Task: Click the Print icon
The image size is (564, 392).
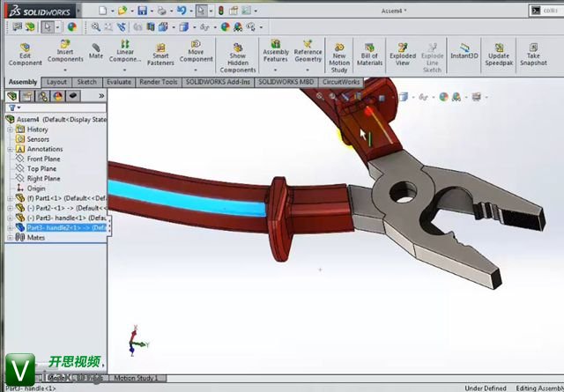Action: 162,11
